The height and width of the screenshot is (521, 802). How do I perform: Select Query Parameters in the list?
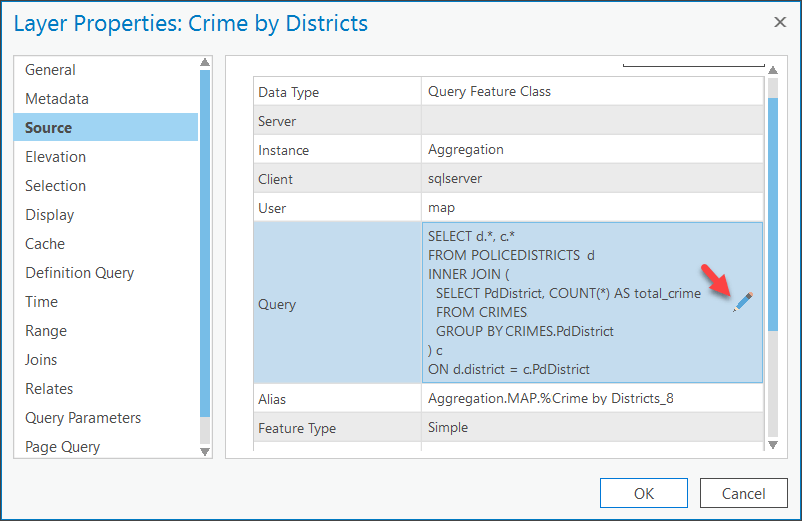pyautogui.click(x=83, y=418)
